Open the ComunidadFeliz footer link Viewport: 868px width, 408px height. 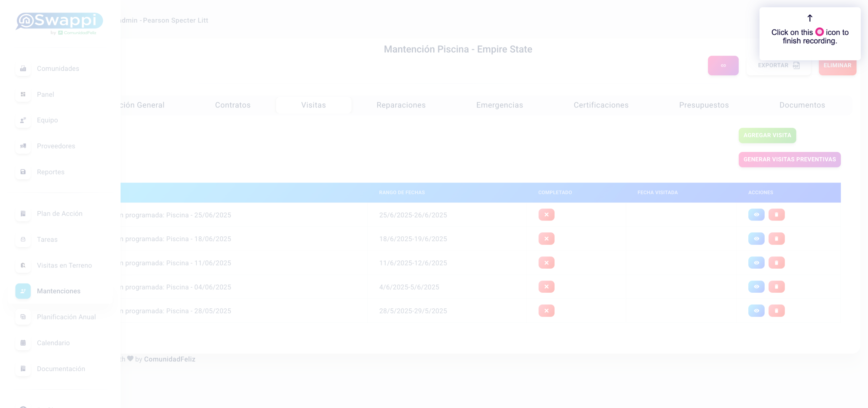[170, 359]
